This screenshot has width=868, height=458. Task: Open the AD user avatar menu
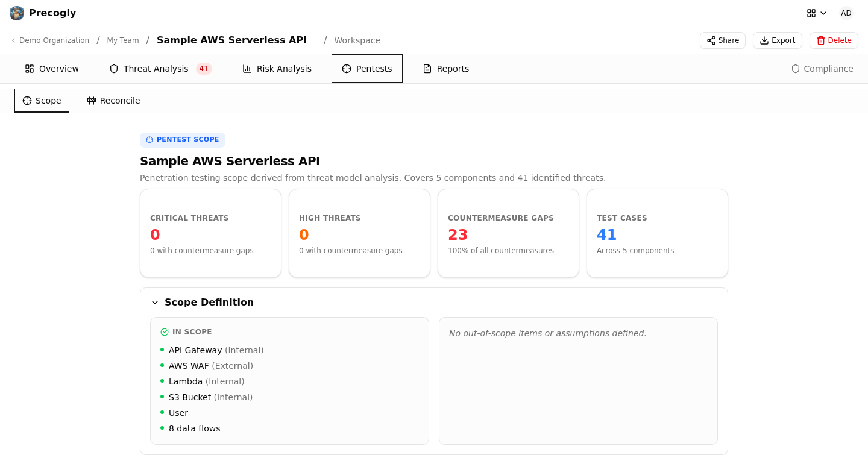point(846,13)
